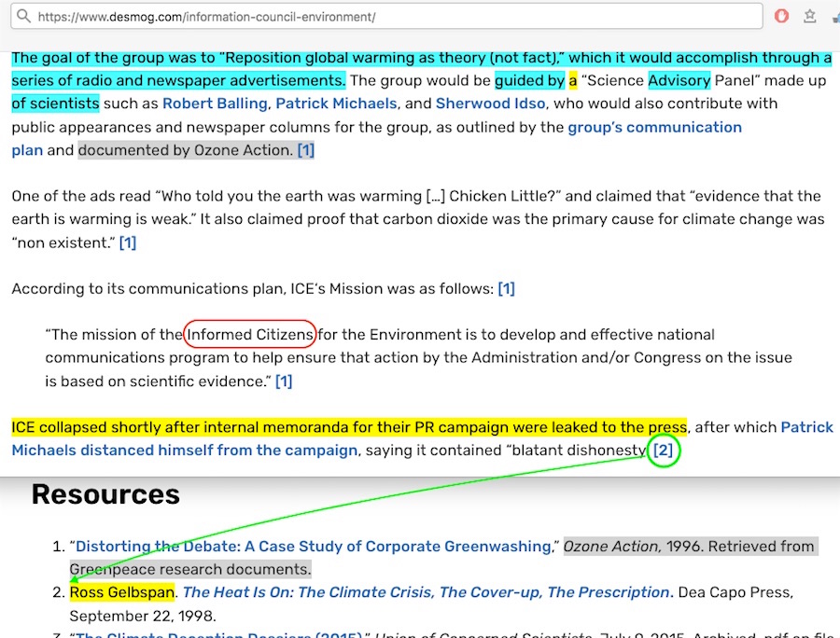Click the circled footnote [2] link
The height and width of the screenshot is (638, 840).
(x=662, y=451)
